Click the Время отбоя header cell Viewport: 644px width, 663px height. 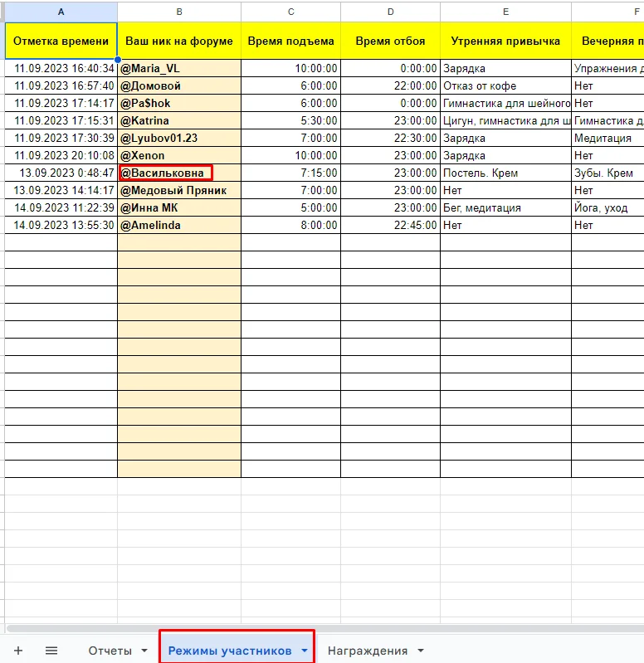click(x=390, y=41)
